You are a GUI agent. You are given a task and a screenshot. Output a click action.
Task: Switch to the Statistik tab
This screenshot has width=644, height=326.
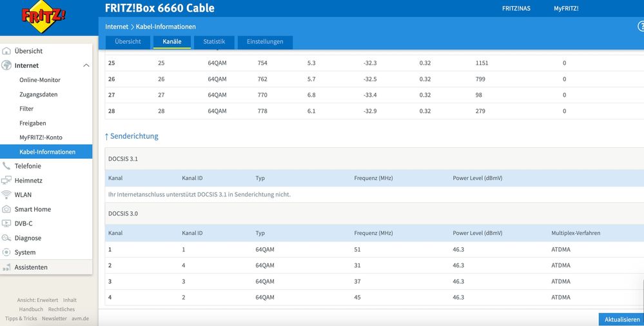point(214,42)
